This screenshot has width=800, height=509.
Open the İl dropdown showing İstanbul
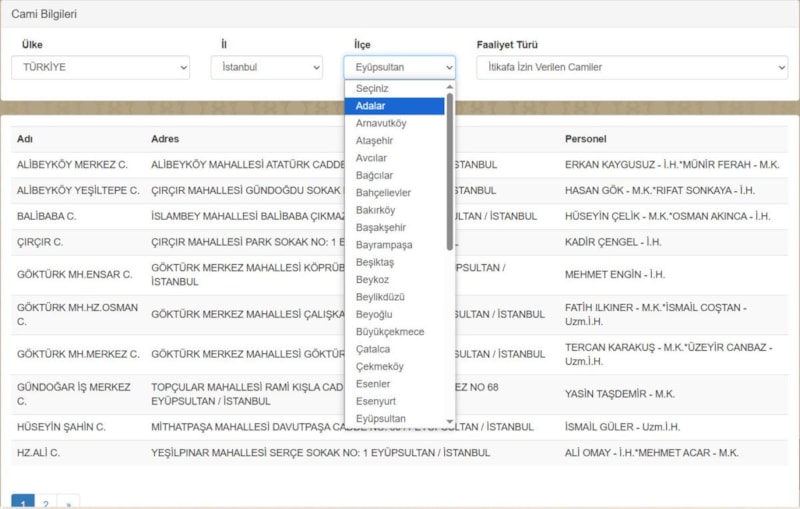[x=266, y=67]
